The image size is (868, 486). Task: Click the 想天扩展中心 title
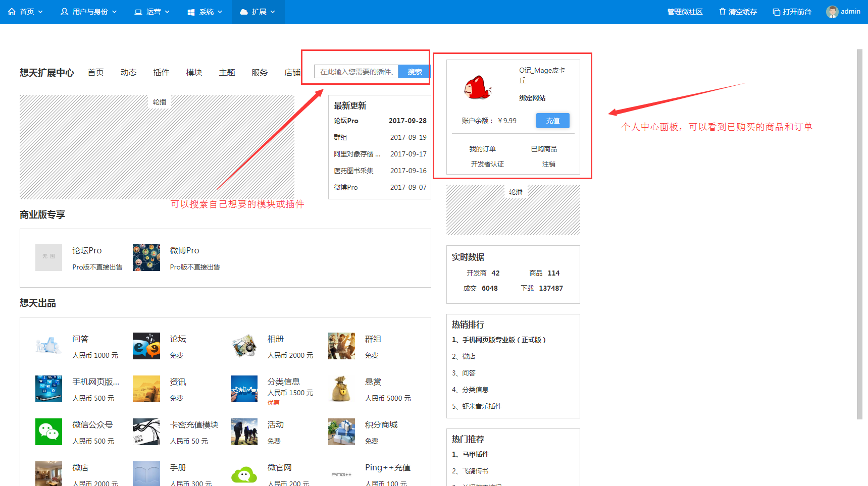click(x=47, y=73)
